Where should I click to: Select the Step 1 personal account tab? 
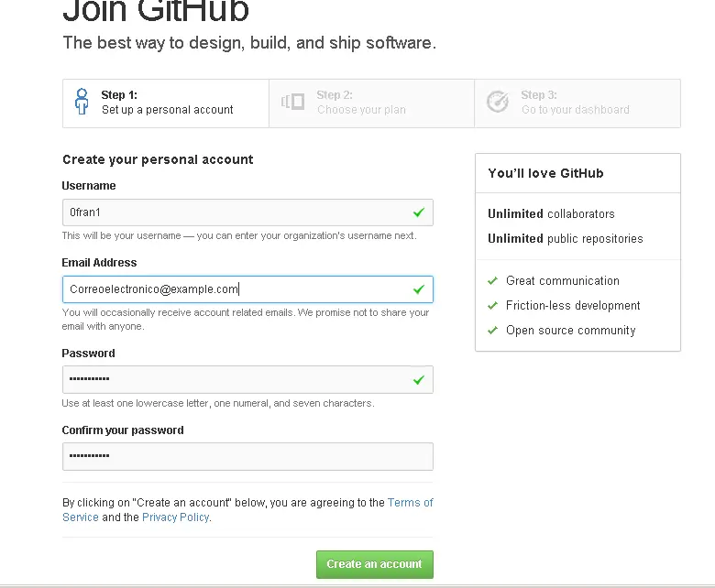click(166, 103)
